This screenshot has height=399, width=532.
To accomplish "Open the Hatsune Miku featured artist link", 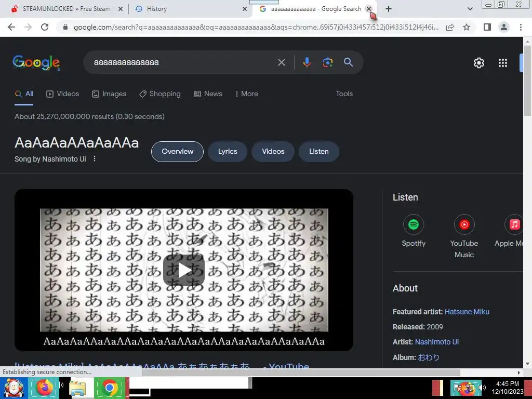I will pyautogui.click(x=467, y=312).
